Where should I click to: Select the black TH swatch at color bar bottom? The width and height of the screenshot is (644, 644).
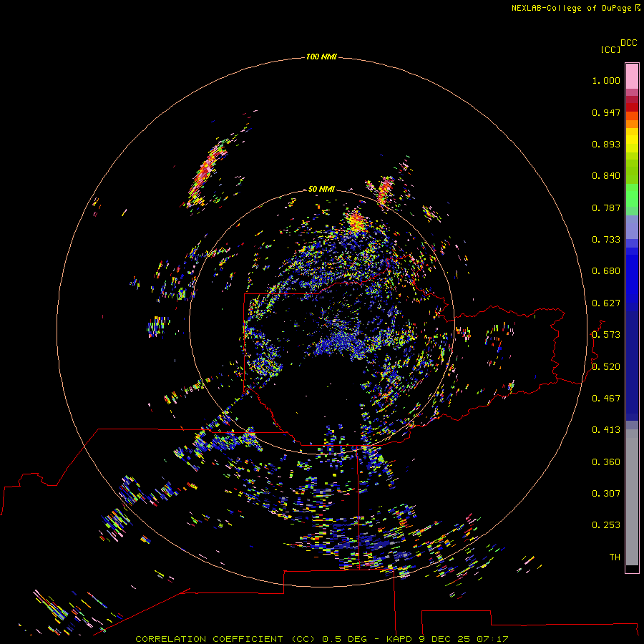632,569
